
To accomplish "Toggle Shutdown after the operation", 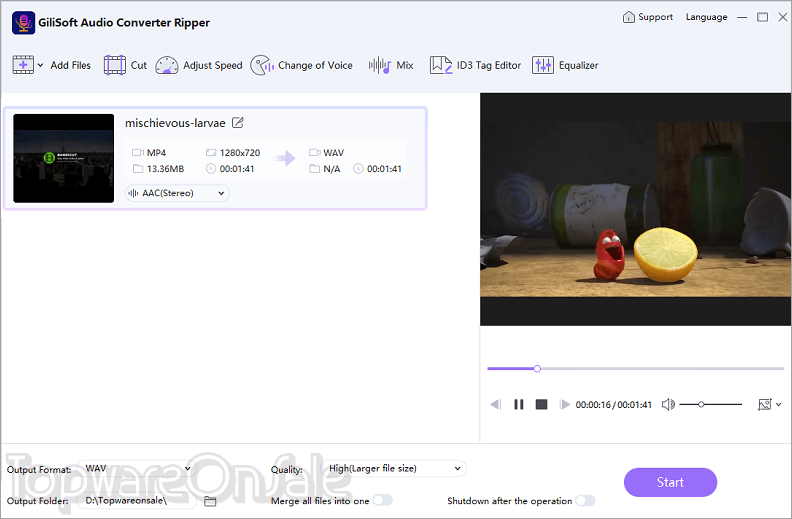I will tap(585, 500).
